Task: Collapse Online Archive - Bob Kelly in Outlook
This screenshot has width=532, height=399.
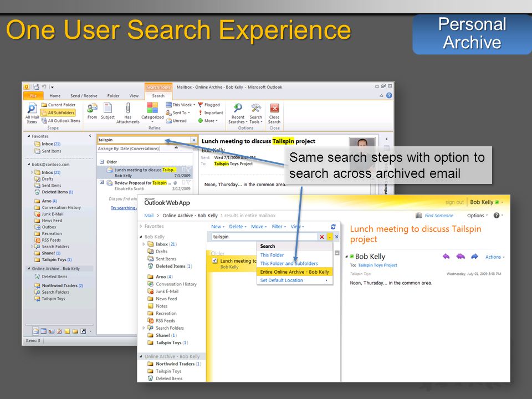Action: pyautogui.click(x=29, y=269)
